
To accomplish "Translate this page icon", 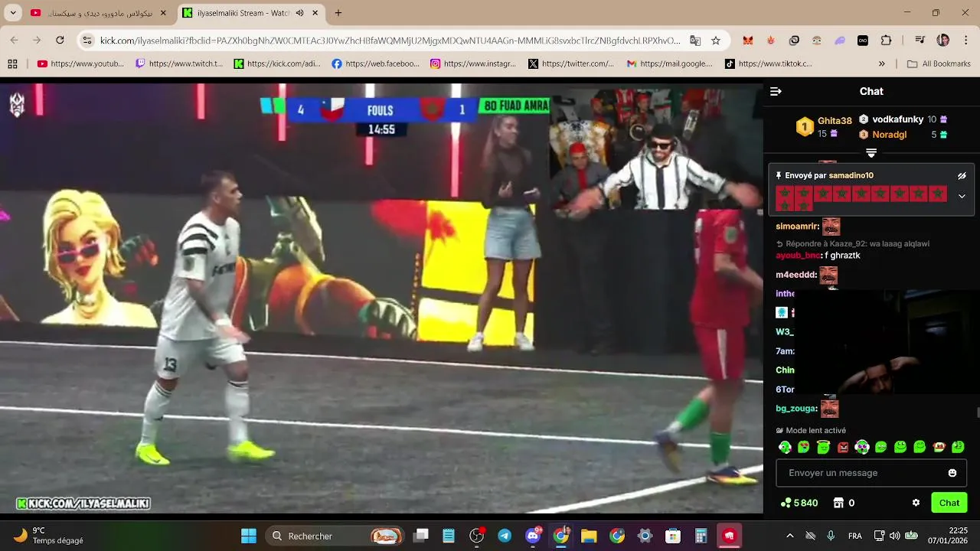I will coord(695,41).
